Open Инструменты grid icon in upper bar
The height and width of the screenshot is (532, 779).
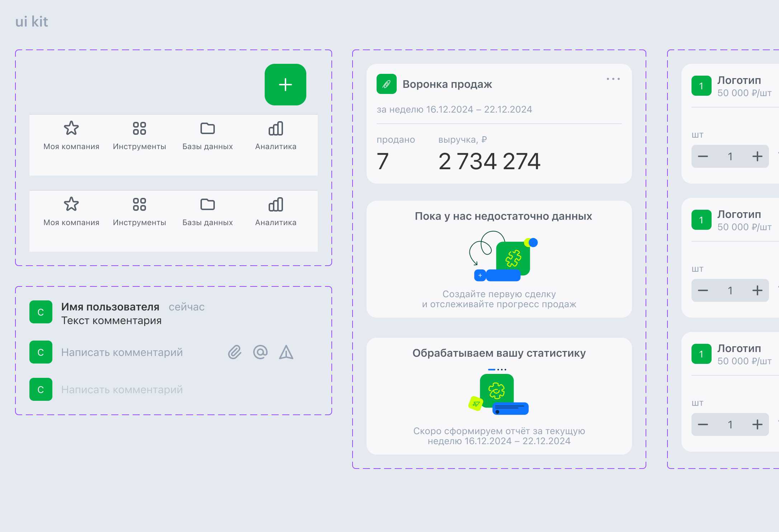[x=139, y=128]
